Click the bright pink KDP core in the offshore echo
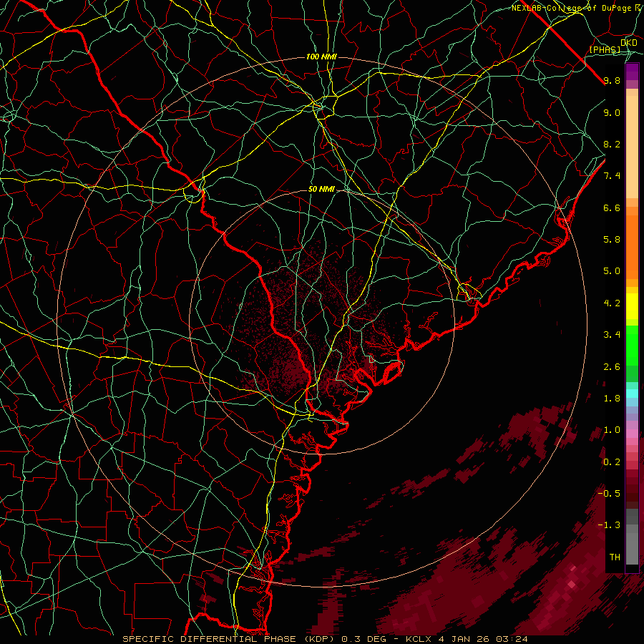 pos(572,583)
